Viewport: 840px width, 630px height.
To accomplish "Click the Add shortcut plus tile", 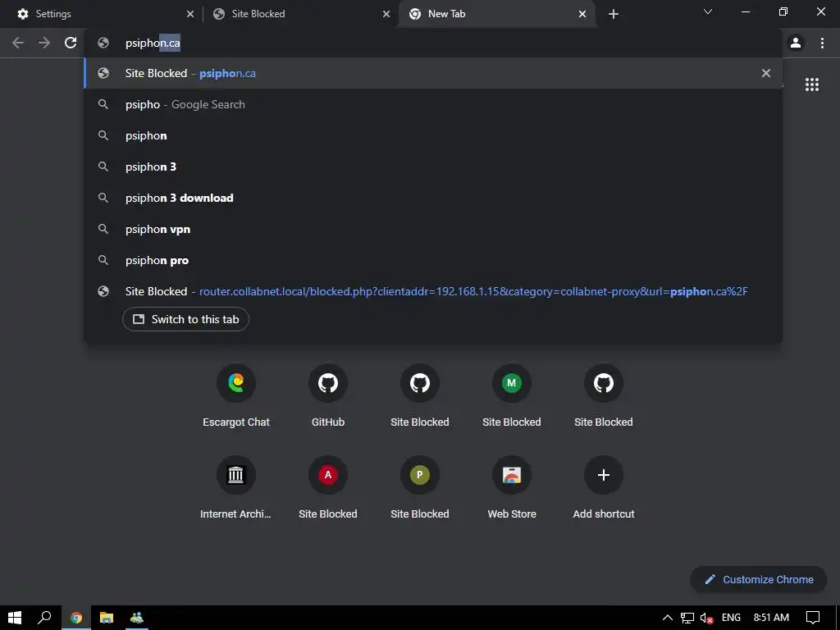I will [604, 488].
